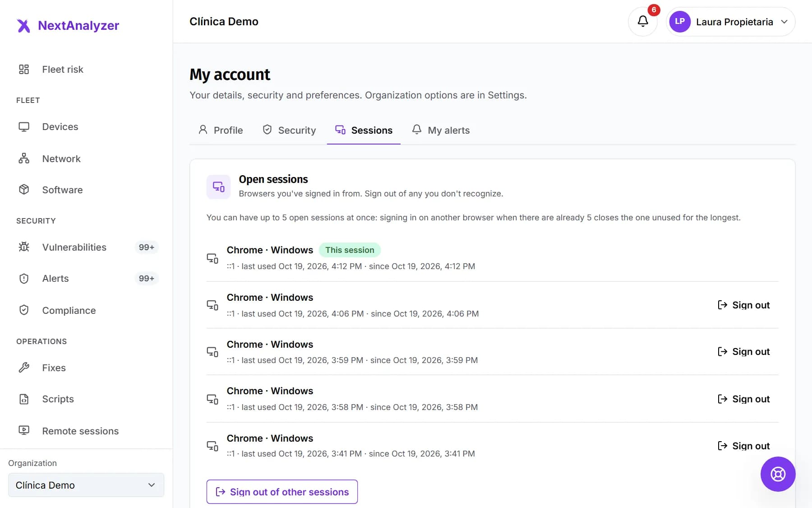Click the Clínica Demo header title
812x508 pixels.
coord(224,21)
